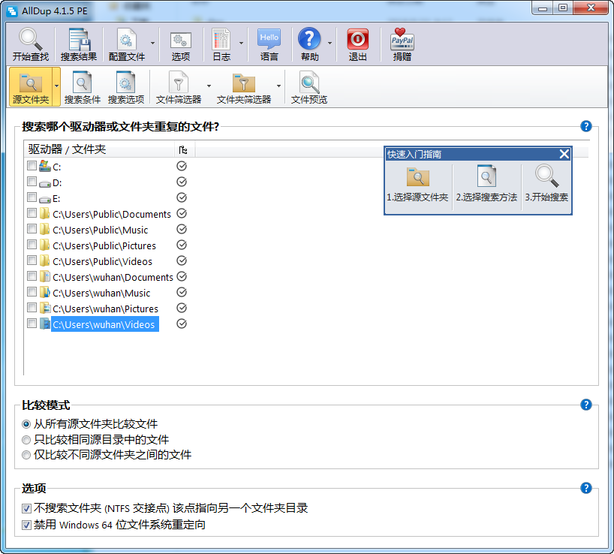Open the 语言 Hello language button
This screenshot has height=554, width=614.
[269, 45]
